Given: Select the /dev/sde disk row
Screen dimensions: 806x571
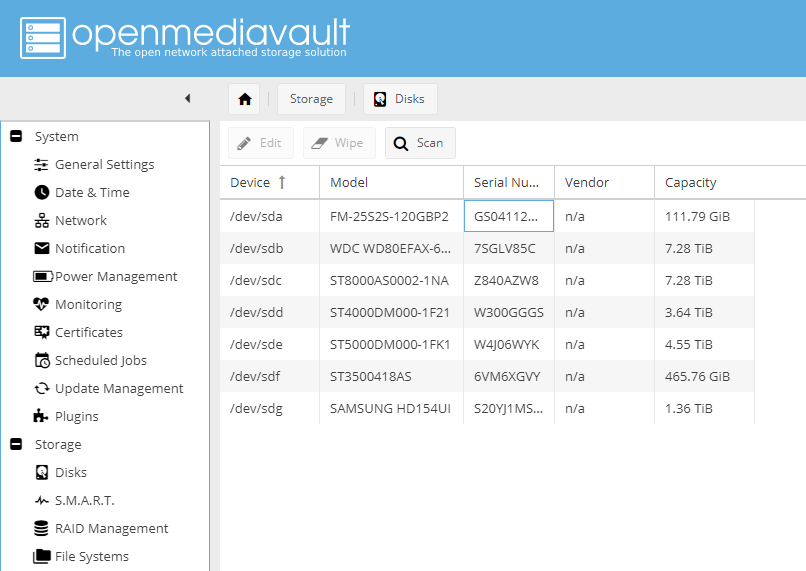Looking at the screenshot, I should [x=487, y=344].
